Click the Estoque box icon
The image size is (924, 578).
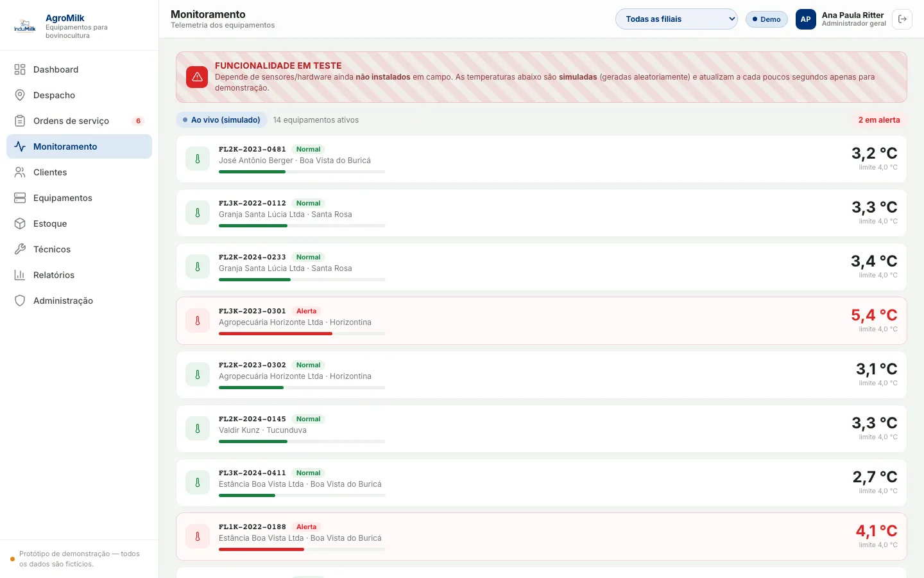click(20, 223)
